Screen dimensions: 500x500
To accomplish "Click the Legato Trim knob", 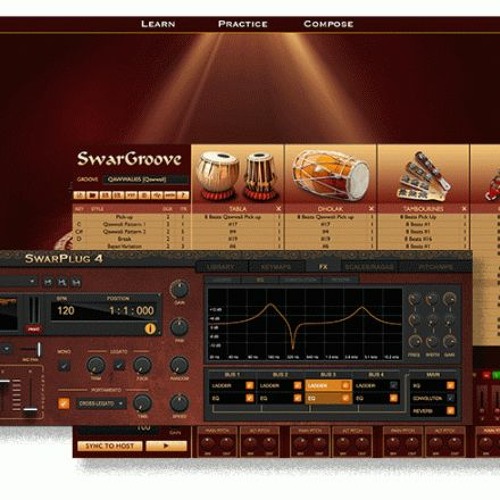I will [96, 366].
